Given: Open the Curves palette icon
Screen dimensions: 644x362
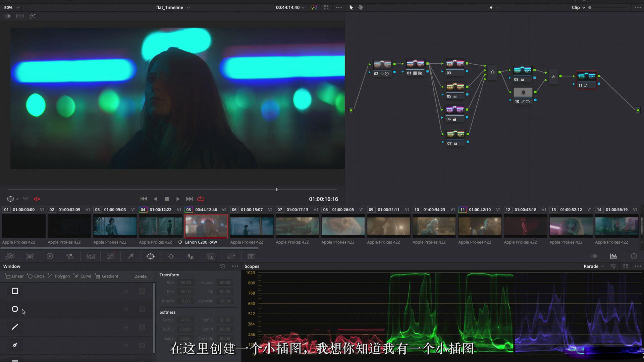Looking at the screenshot, I should click(x=110, y=256).
